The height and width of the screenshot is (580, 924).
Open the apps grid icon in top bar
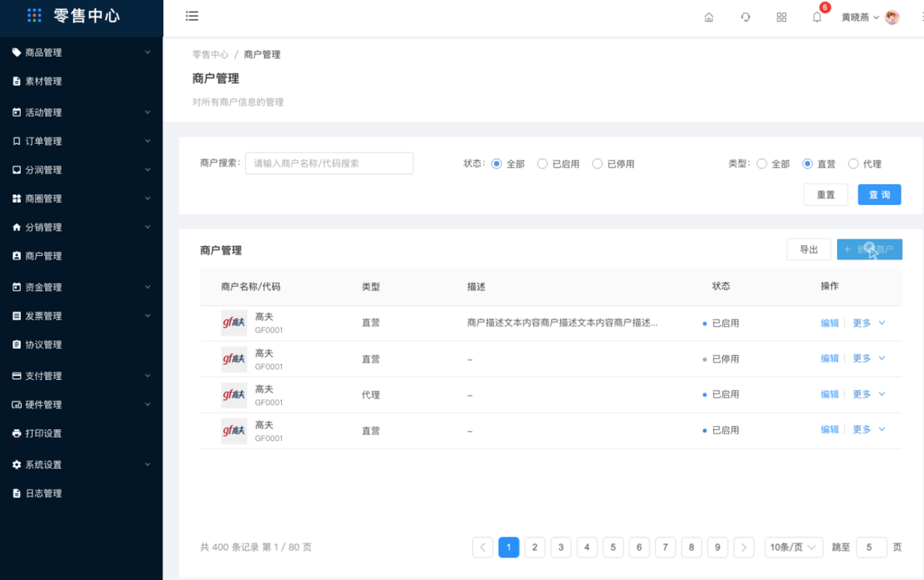[x=782, y=17]
